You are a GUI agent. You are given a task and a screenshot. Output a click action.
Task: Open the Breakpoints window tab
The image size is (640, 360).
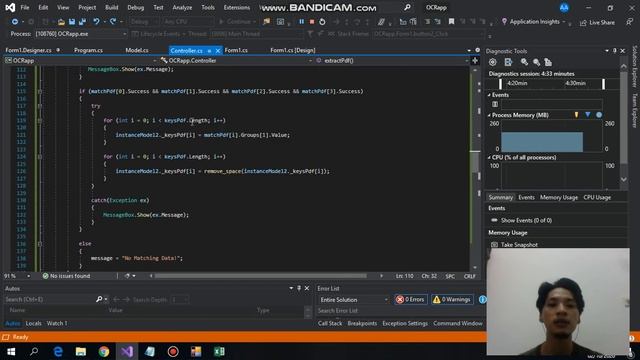pyautogui.click(x=362, y=323)
